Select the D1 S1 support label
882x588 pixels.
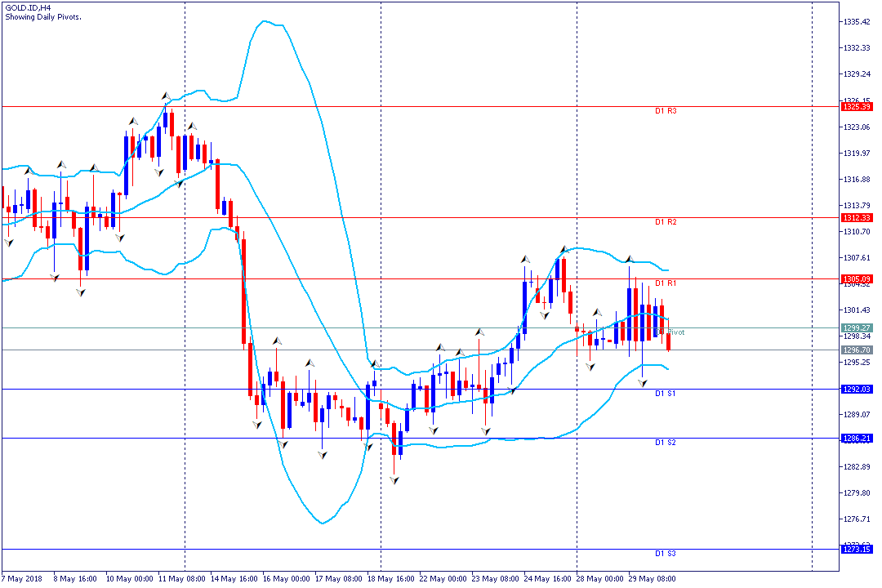coord(665,394)
